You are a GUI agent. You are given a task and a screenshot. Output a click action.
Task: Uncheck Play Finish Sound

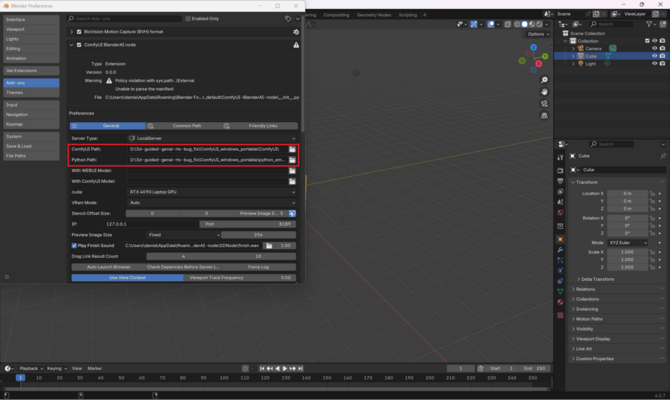(74, 246)
